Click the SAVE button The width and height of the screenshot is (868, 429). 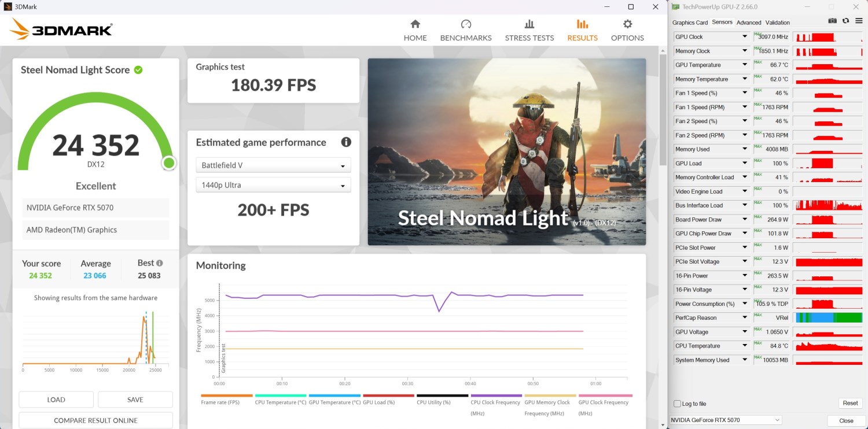pos(135,400)
